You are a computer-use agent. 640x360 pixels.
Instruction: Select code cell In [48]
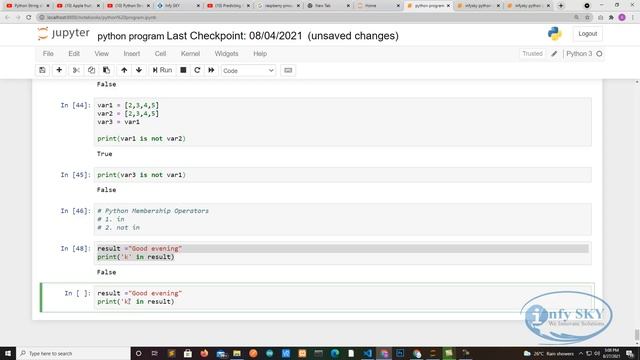343,253
